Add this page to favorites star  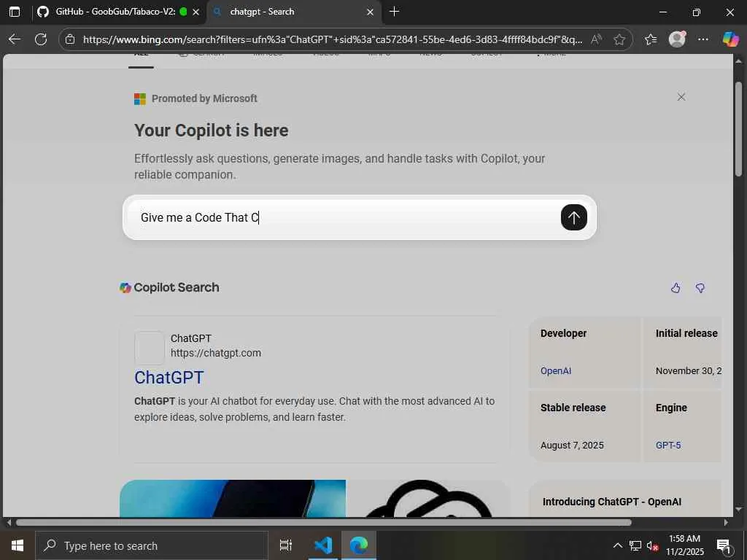point(619,39)
